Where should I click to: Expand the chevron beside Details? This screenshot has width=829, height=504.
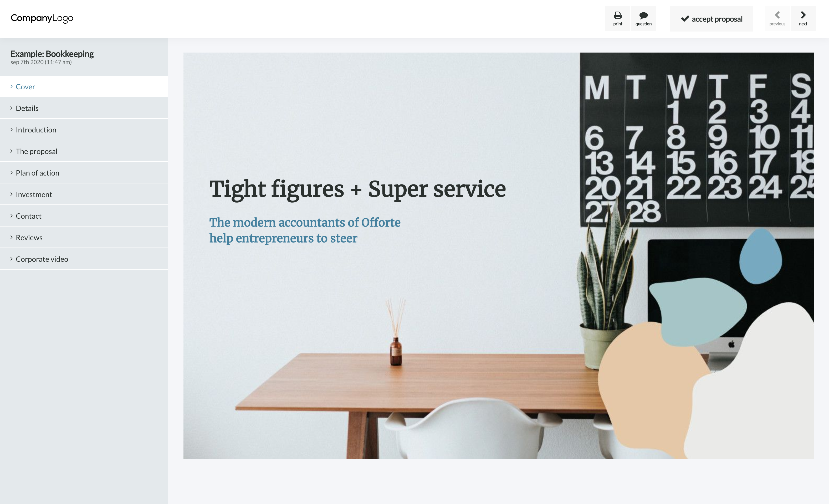12,108
